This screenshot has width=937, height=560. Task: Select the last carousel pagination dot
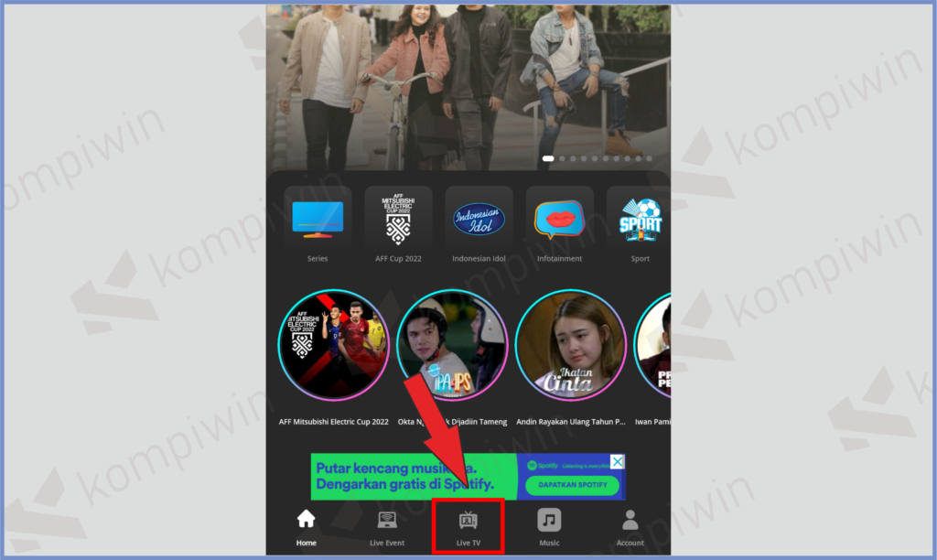pyautogui.click(x=649, y=158)
